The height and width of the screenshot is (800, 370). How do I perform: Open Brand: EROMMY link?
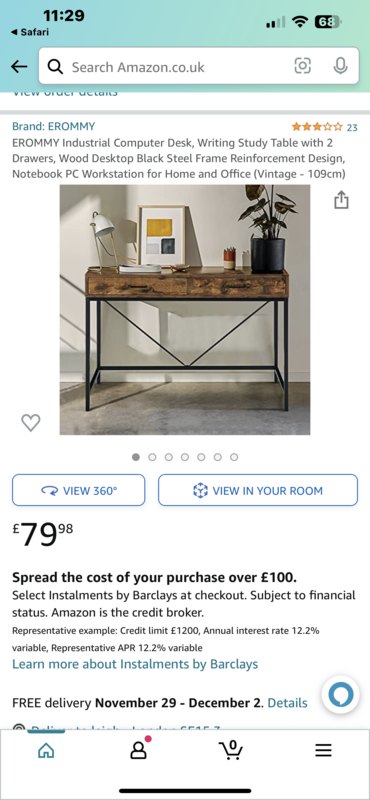point(54,127)
